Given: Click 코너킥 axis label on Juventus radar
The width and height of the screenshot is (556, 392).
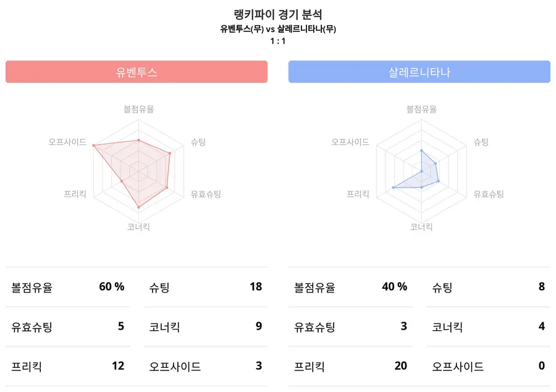Looking at the screenshot, I should pyautogui.click(x=138, y=227).
